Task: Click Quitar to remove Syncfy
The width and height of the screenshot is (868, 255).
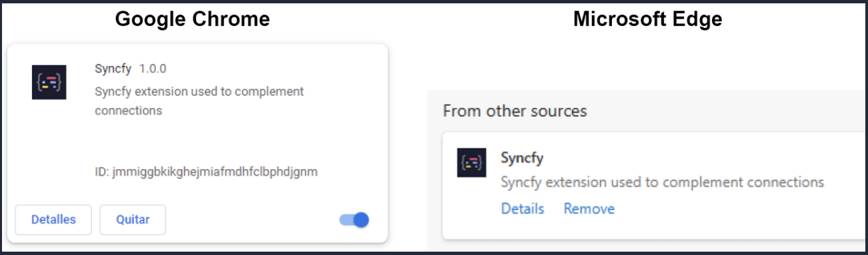Action: click(133, 220)
